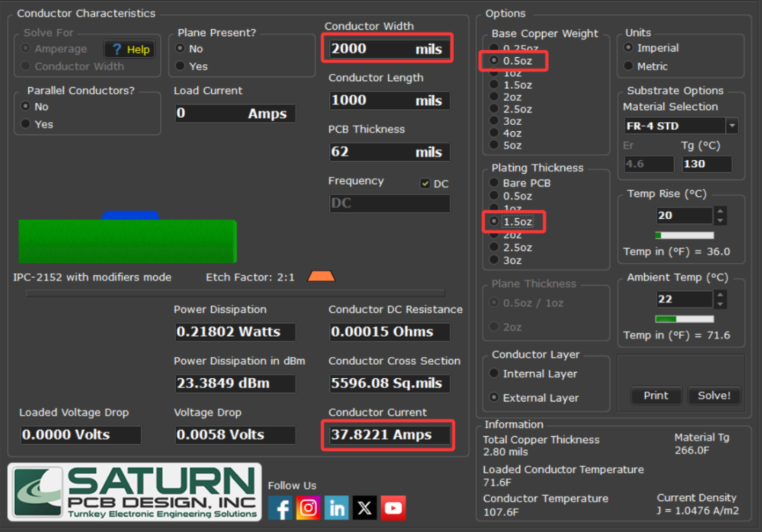Screen dimensions: 762x532
Task: Click the Help button with question mark
Action: click(129, 49)
